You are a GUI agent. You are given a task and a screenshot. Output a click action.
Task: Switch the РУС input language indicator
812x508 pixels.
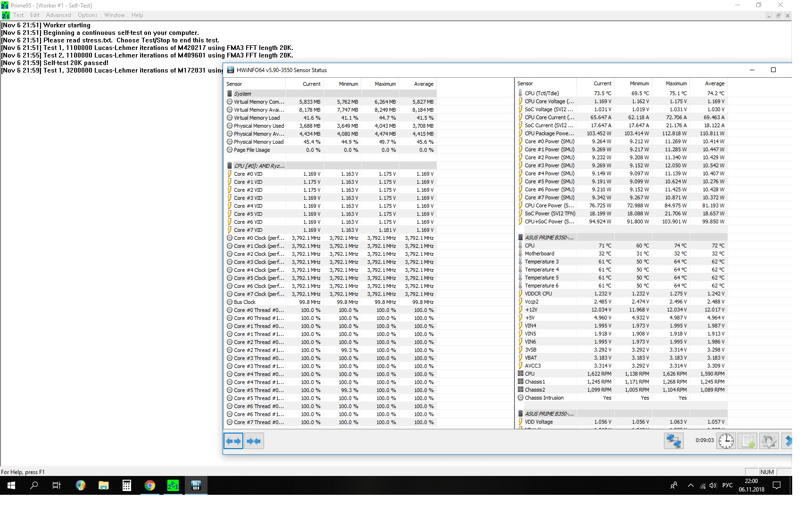point(728,485)
